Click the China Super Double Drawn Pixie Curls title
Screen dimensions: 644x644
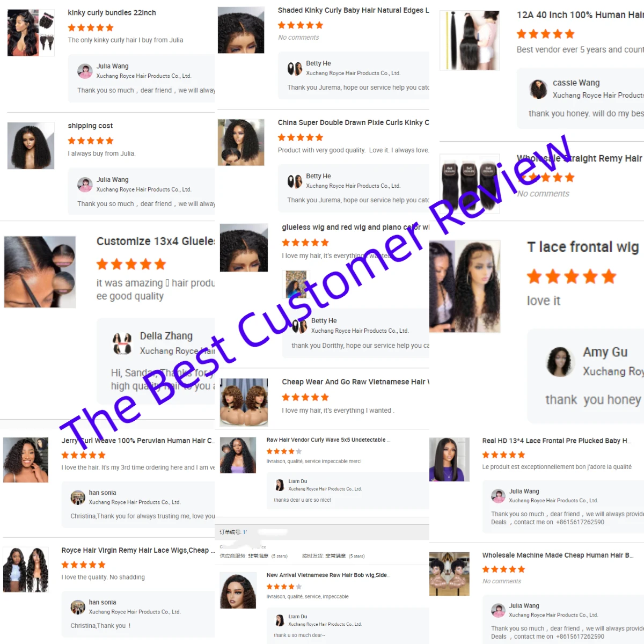pos(353,122)
